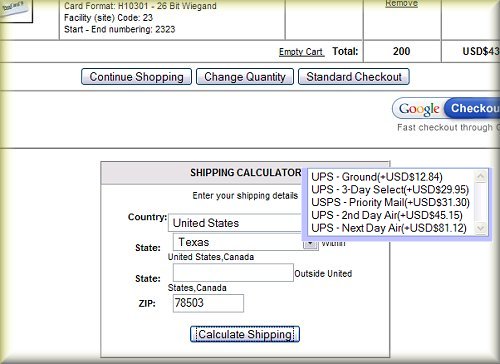This screenshot has width=500, height=364.
Task: Click the shipping list scroll down arrow
Action: click(480, 228)
